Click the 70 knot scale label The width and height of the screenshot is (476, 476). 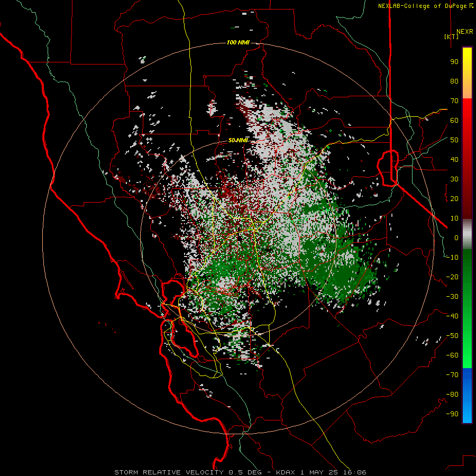[454, 101]
